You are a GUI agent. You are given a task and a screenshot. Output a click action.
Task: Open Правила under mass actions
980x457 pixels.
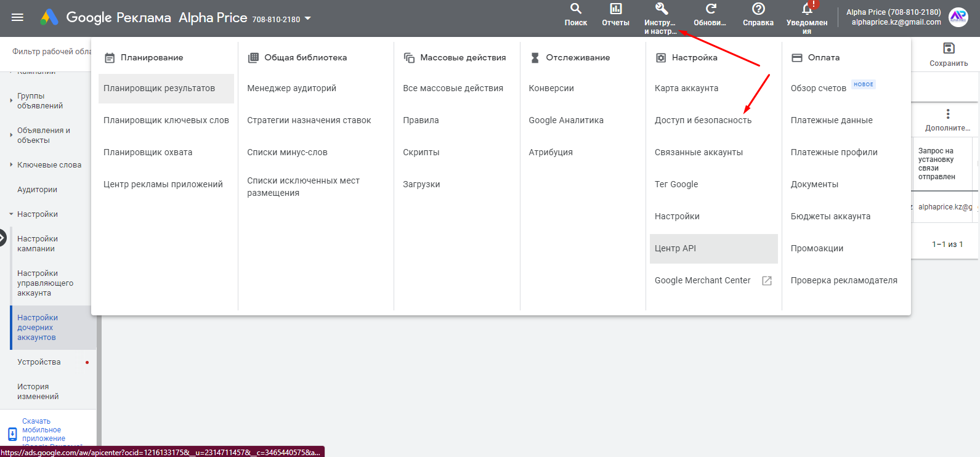421,121
